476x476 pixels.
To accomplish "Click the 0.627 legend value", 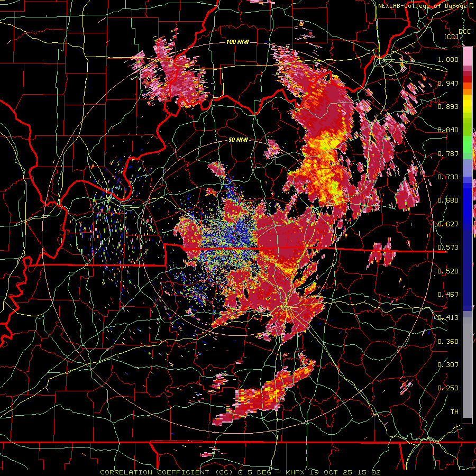I will click(448, 224).
